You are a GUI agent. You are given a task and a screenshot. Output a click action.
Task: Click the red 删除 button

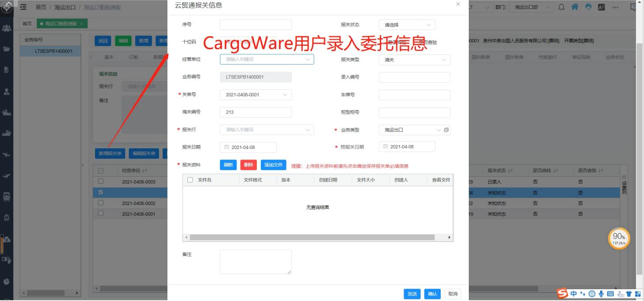(248, 165)
